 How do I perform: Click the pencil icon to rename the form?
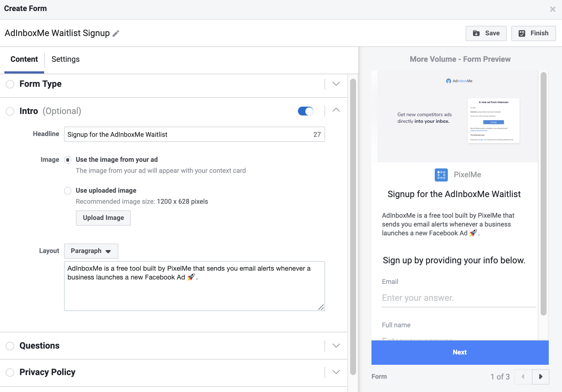[x=116, y=33]
